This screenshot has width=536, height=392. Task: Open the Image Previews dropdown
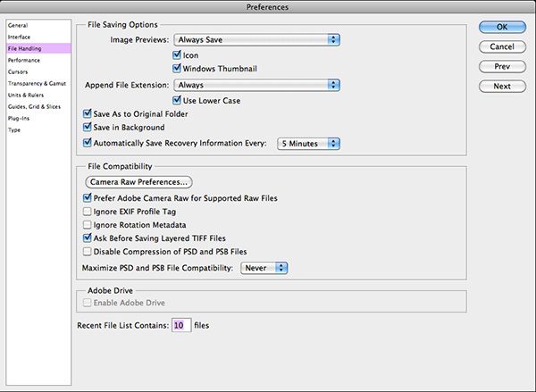256,39
